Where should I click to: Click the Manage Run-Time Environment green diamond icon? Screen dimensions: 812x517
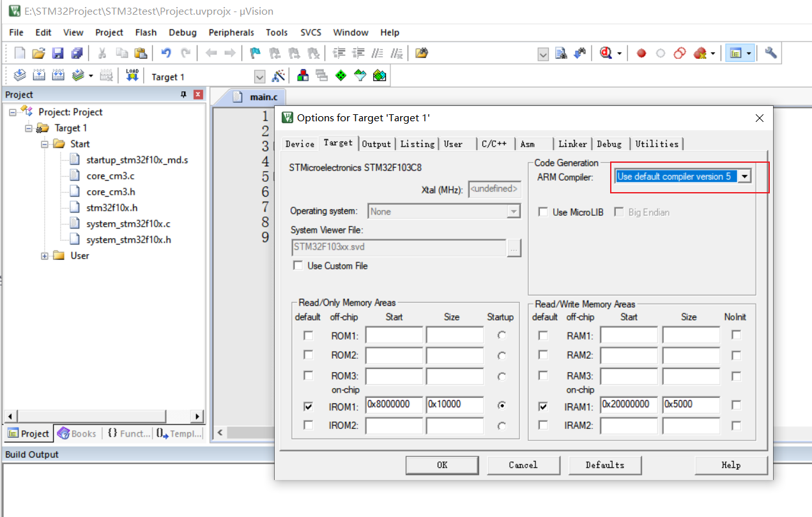click(341, 76)
